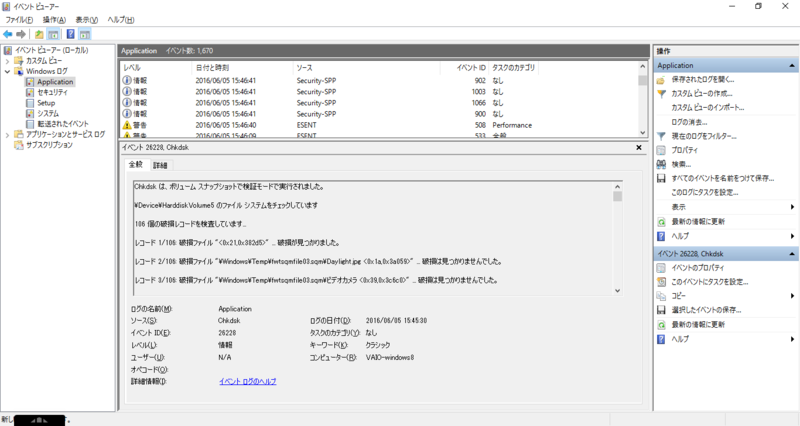800x426 pixels.
Task: Sort by the レベル column header
Action: [x=156, y=68]
